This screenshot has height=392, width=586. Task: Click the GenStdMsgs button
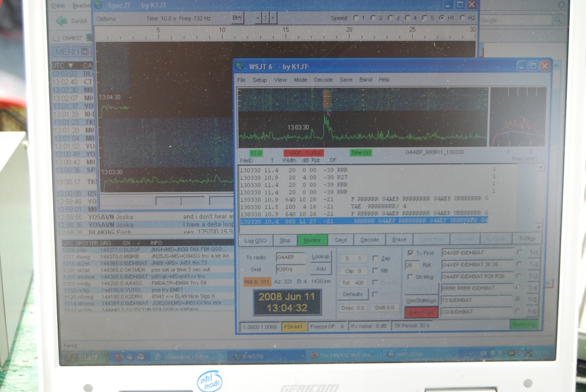coord(421,300)
